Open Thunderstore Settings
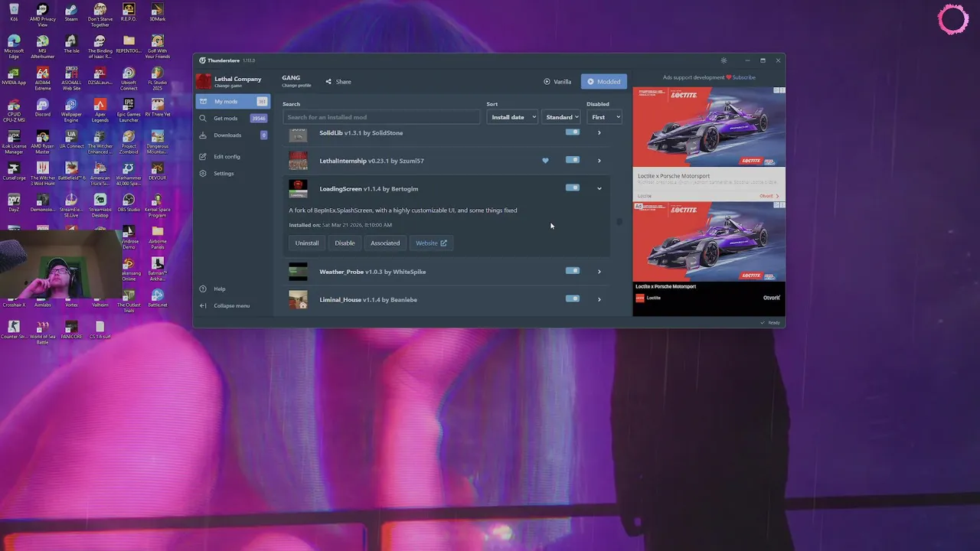This screenshot has width=980, height=551. click(x=224, y=173)
